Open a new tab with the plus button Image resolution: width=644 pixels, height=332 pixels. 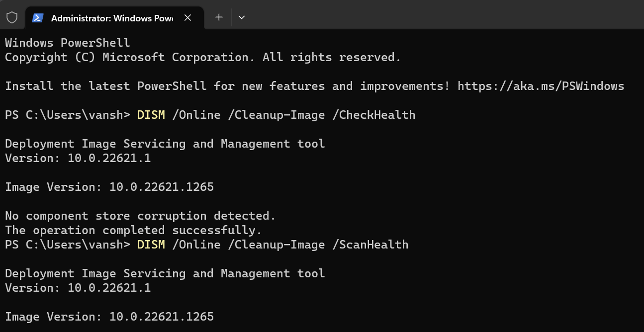(219, 17)
